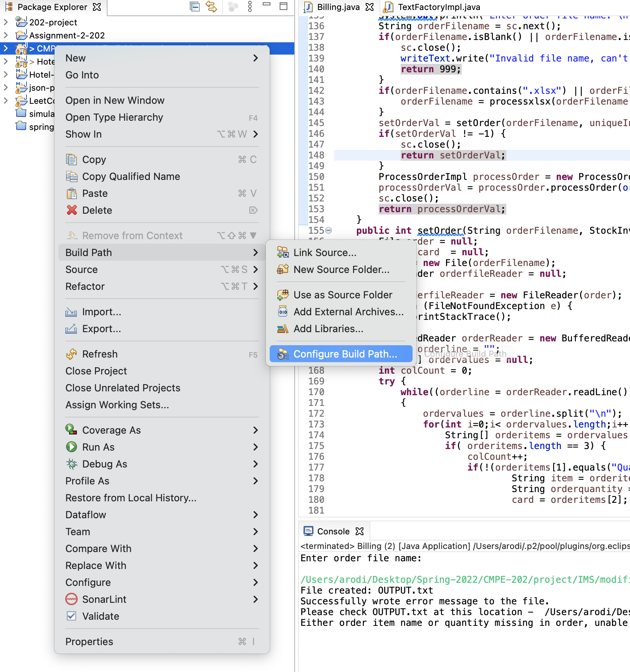This screenshot has height=672, width=630.
Task: Click the Copy Qualified Name icon
Action: tap(71, 176)
